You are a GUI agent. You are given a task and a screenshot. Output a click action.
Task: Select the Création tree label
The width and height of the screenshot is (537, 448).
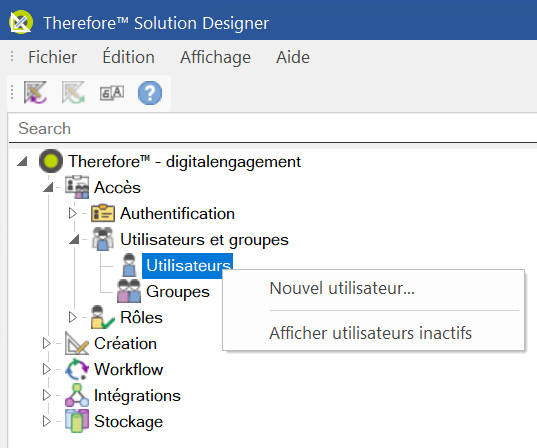pos(125,343)
